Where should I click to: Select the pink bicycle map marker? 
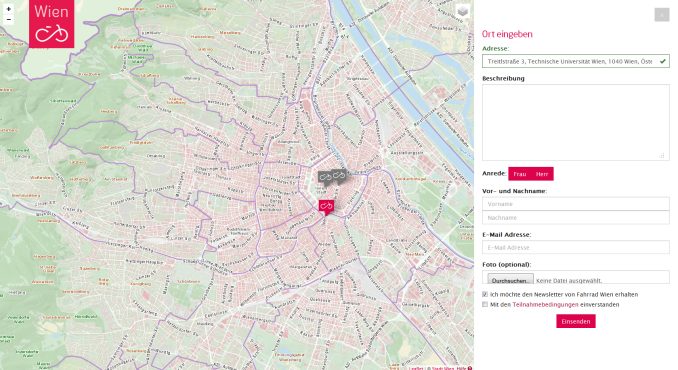326,207
